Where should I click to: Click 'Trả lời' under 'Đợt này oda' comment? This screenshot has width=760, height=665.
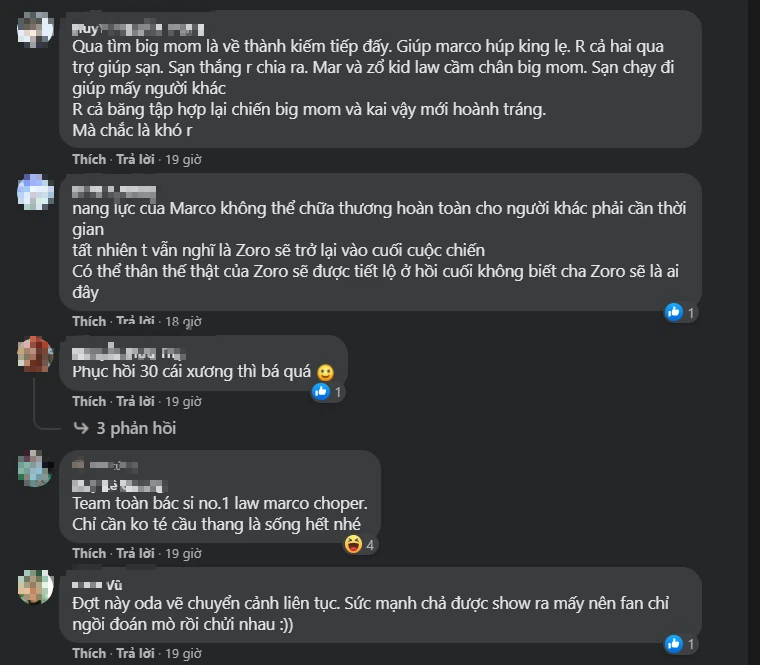click(135, 653)
